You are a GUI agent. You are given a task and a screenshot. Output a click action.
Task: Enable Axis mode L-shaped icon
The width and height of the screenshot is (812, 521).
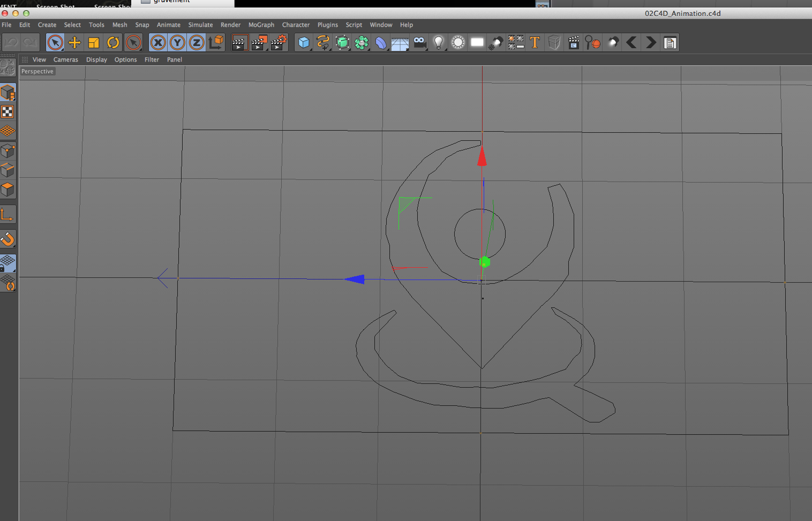[7, 214]
